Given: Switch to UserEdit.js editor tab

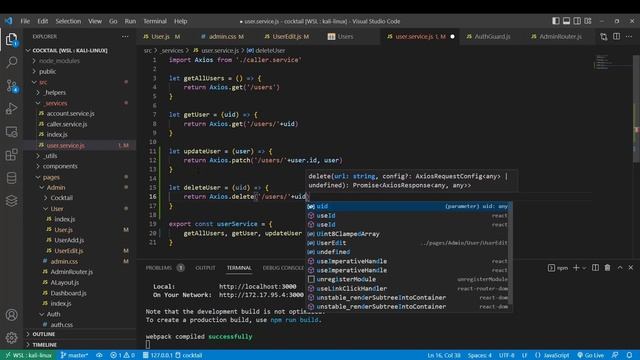Looking at the screenshot, I should point(290,36).
